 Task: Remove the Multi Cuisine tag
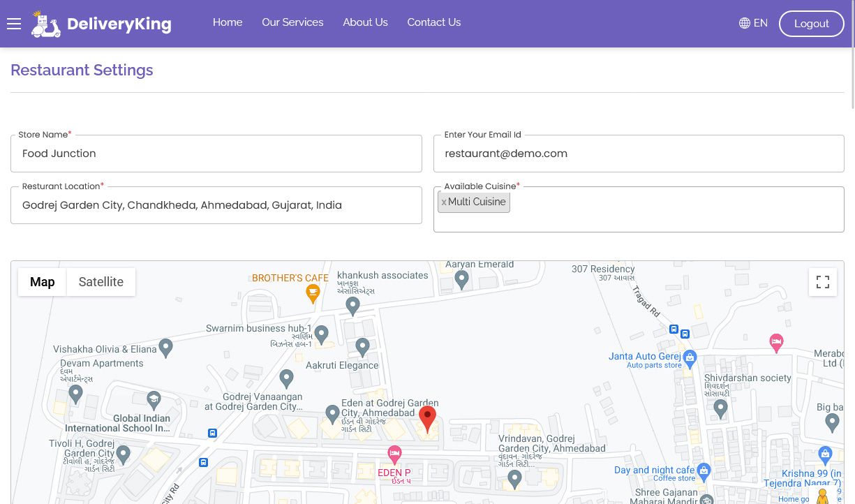pyautogui.click(x=444, y=202)
